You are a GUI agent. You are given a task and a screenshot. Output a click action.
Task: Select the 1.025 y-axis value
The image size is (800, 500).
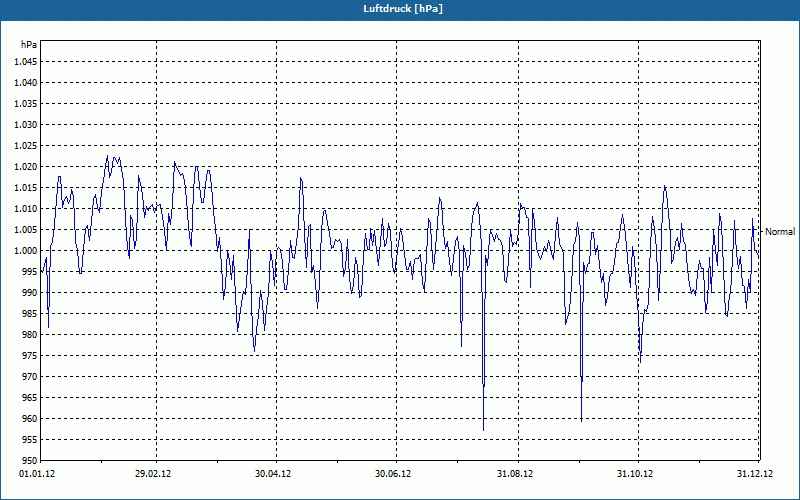tap(26, 145)
